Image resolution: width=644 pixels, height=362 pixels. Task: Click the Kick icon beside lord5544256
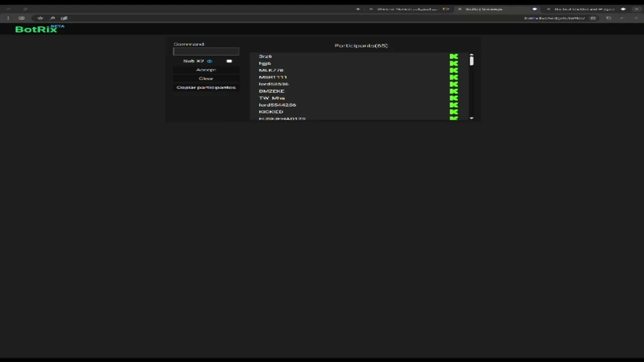[x=454, y=105]
